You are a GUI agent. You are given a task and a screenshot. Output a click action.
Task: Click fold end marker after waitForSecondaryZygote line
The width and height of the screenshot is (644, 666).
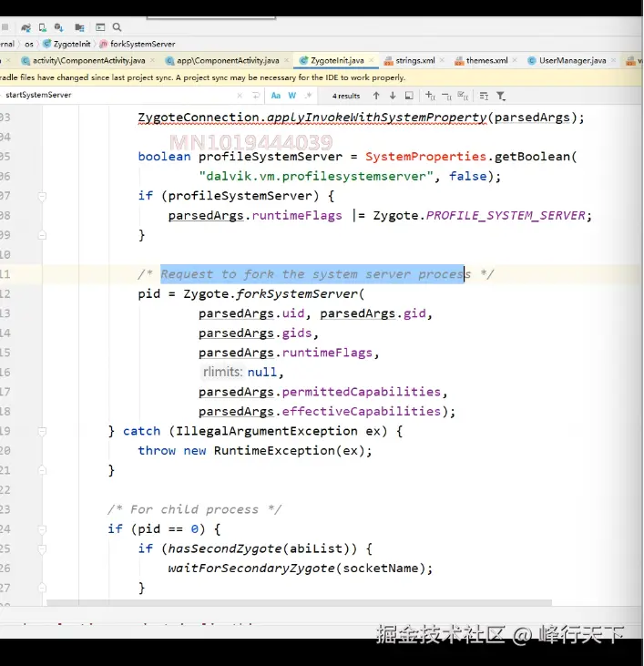(42, 589)
